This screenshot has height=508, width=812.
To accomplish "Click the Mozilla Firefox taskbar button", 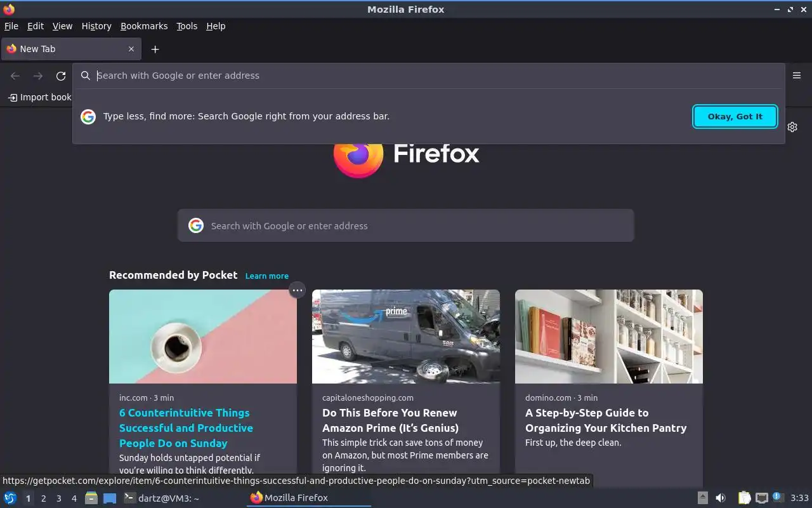I will point(308,498).
